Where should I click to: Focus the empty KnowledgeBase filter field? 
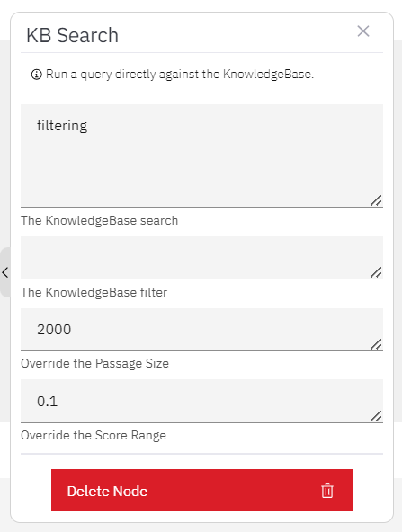pos(201,258)
